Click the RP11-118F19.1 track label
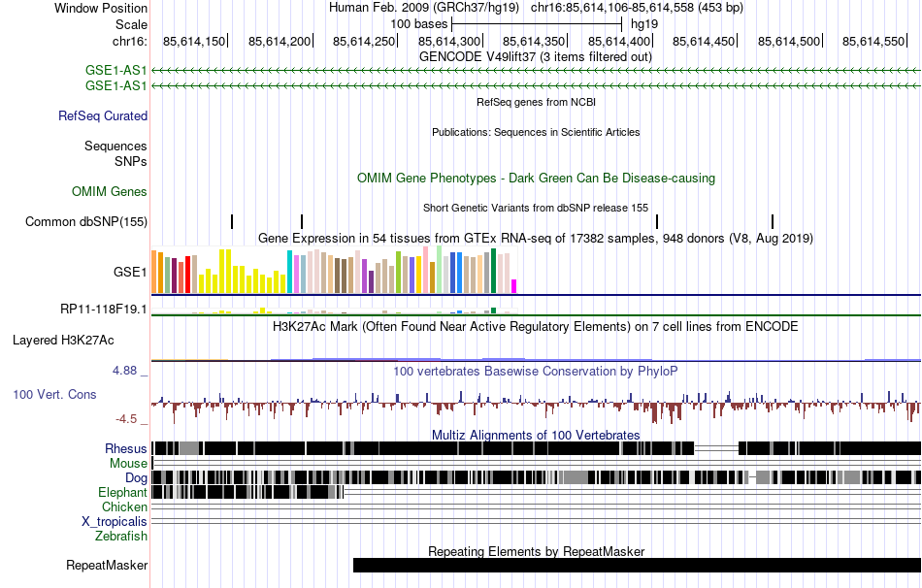The height and width of the screenshot is (588, 922). (x=104, y=309)
